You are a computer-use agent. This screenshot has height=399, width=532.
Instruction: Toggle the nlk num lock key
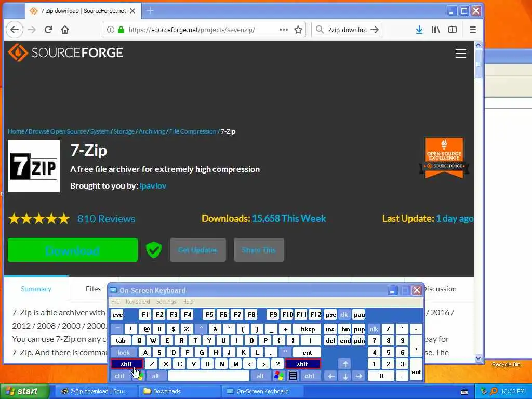374,329
